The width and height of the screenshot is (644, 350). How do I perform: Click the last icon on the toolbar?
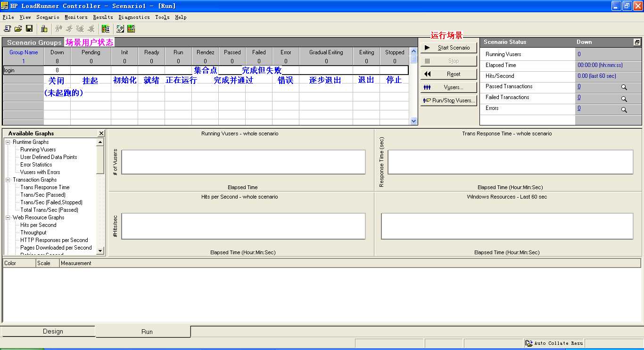pyautogui.click(x=131, y=29)
